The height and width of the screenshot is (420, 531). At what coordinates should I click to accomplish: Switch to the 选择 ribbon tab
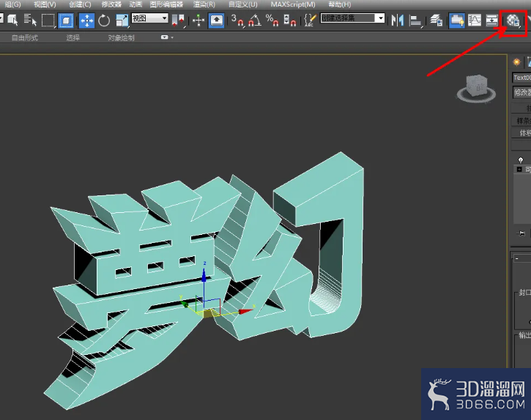tap(73, 37)
